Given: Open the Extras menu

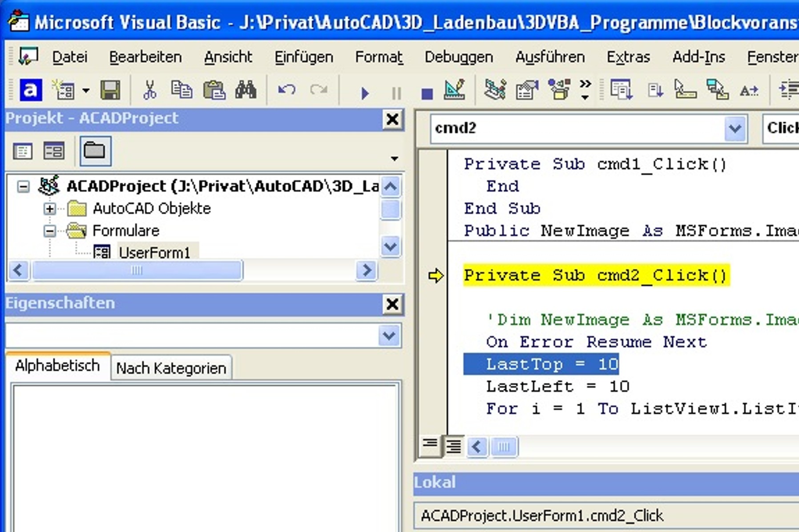Looking at the screenshot, I should click(x=628, y=57).
